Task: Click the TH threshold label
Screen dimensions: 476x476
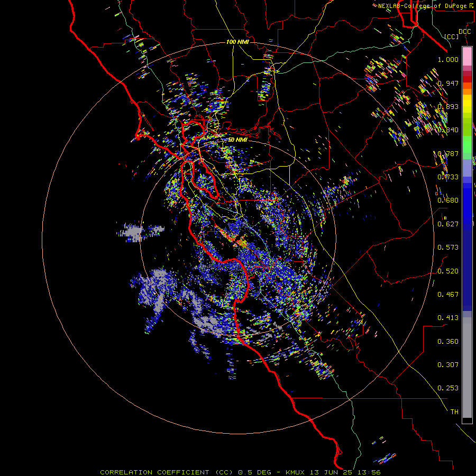Action: 454,412
